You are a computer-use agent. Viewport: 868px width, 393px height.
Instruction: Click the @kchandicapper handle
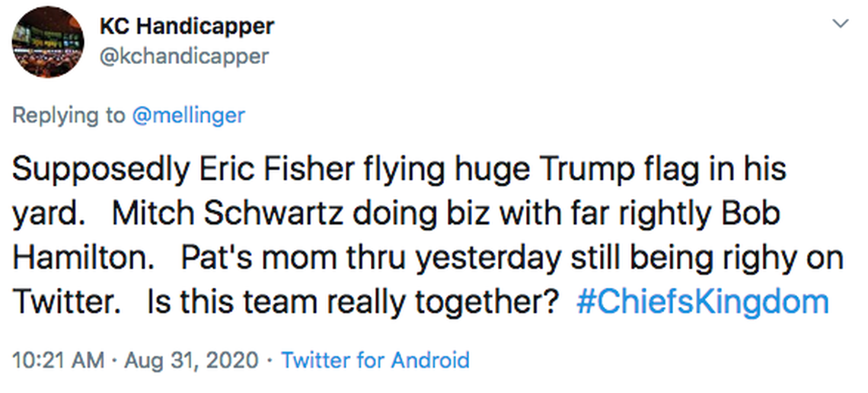pos(183,56)
